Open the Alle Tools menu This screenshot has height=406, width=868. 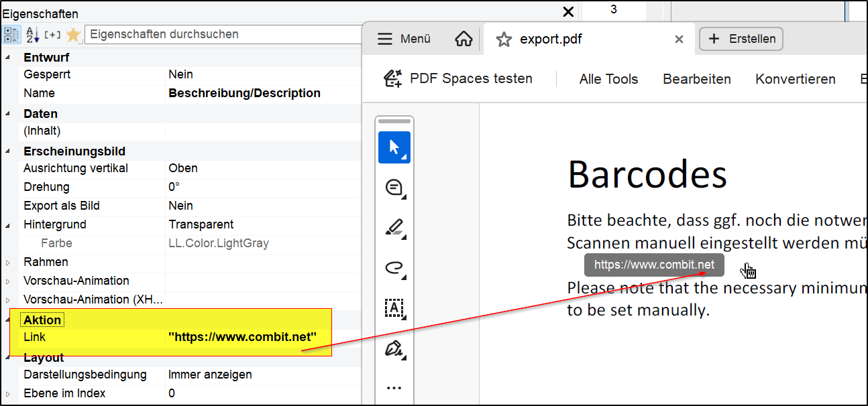(x=608, y=79)
